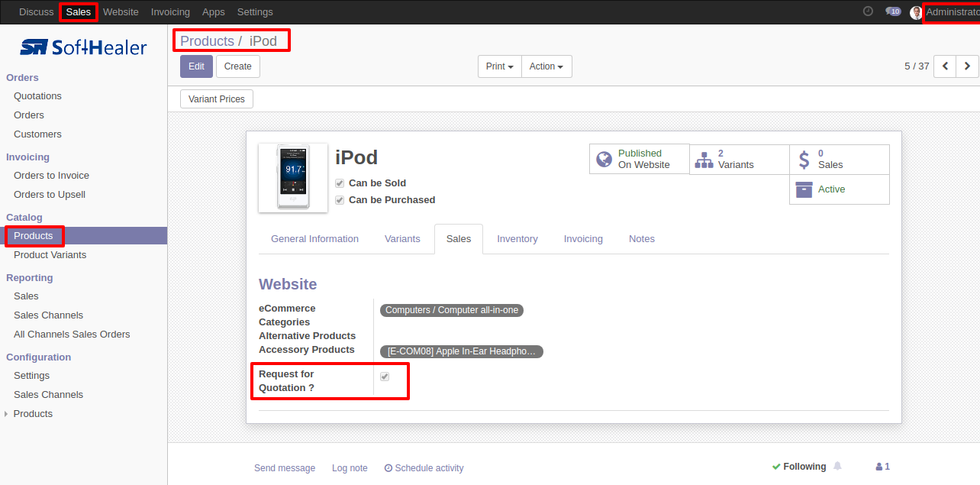Image resolution: width=980 pixels, height=485 pixels.
Task: Click the Variant Prices button
Action: 217,99
